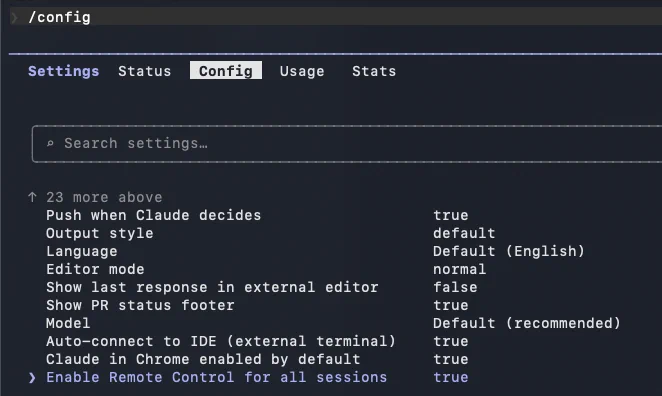Open the Default (English) language value
662x396 pixels.
[509, 252]
